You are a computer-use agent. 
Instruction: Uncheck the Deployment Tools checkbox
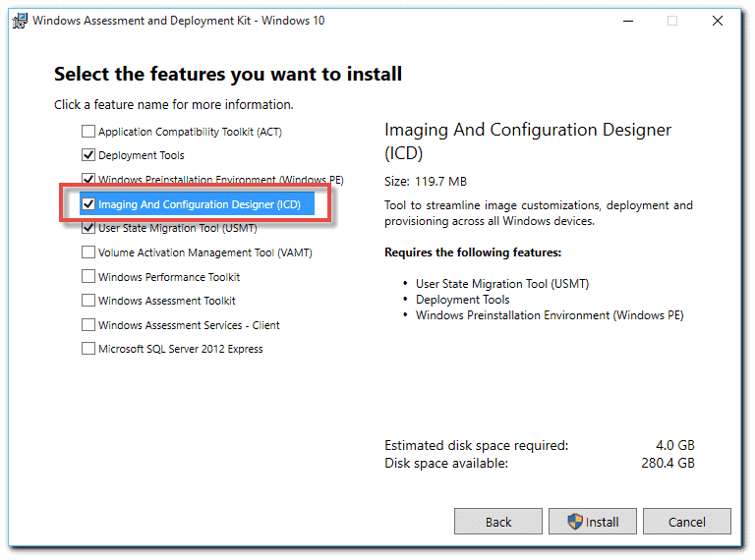(88, 155)
